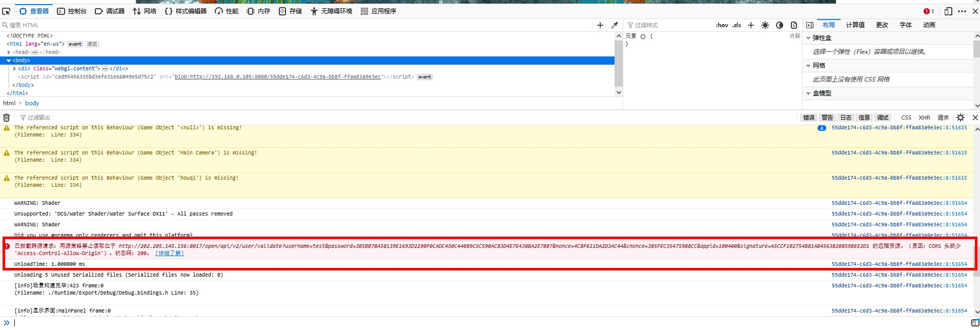
Task: Clear console output with trash icon
Action: click(x=7, y=118)
